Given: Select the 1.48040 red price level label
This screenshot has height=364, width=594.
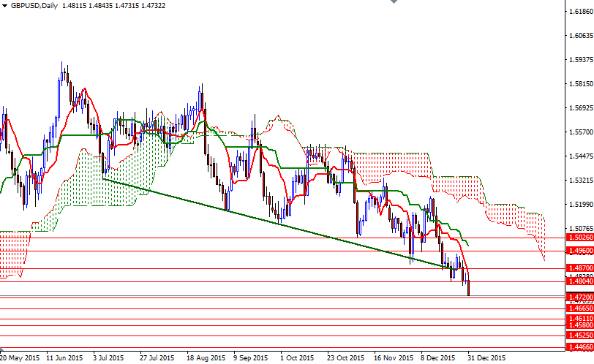Looking at the screenshot, I should (x=579, y=281).
